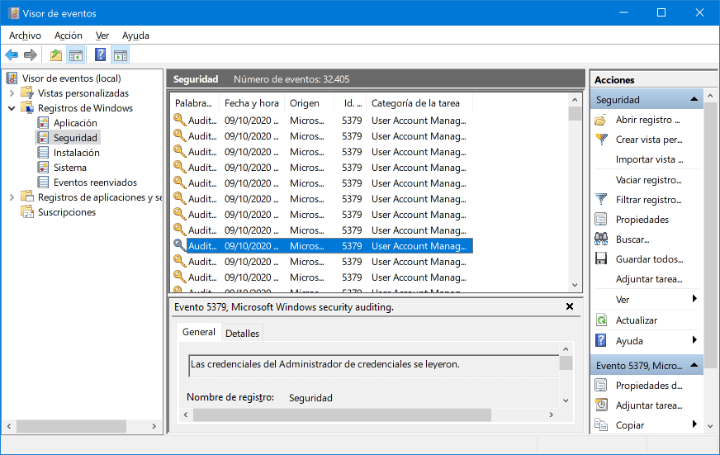
Task: Sort by Id. column header
Action: pos(350,103)
